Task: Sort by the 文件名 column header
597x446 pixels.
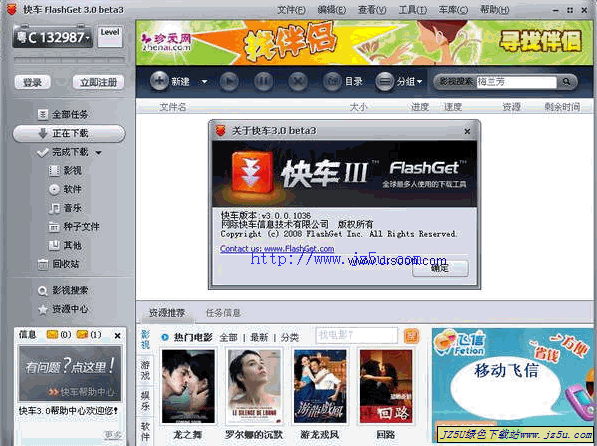Action: pos(173,107)
